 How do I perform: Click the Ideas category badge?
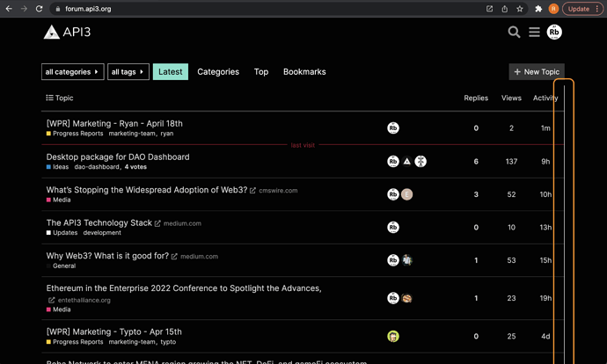(57, 167)
